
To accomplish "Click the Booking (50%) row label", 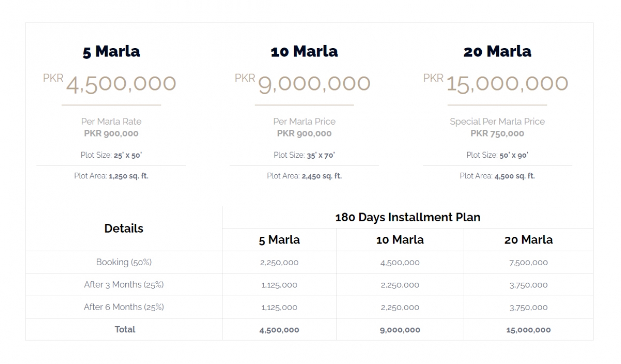I will (x=124, y=262).
